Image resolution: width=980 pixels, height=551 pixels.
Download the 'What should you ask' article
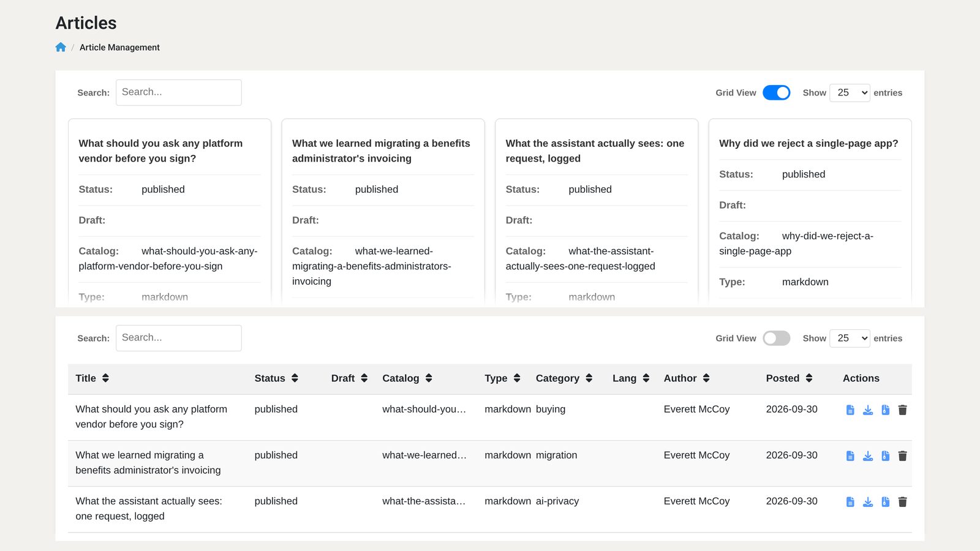click(x=868, y=410)
